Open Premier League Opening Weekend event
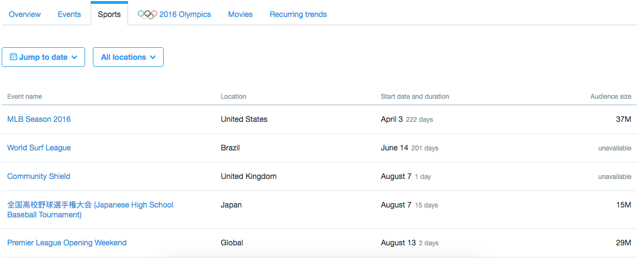The width and height of the screenshot is (644, 258). (x=67, y=243)
